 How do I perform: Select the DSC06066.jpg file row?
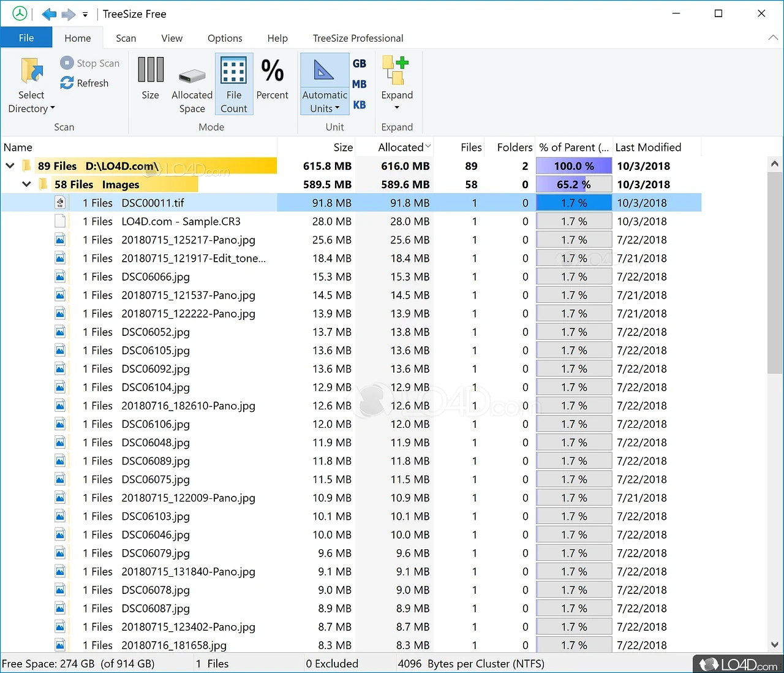[x=156, y=277]
